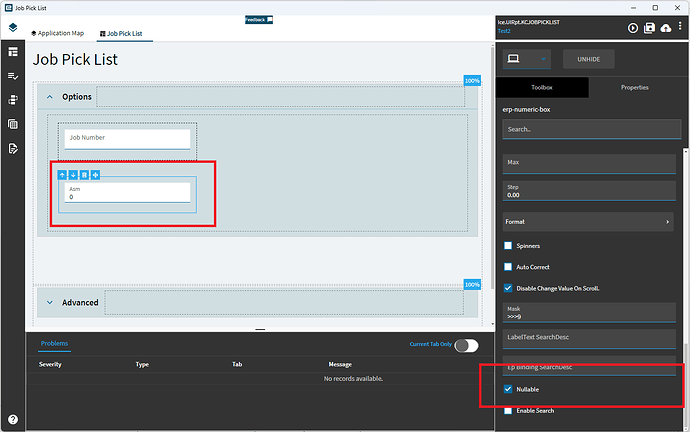Click the Publish cloud upload icon
Viewport: 690px width, 432px height.
(666, 28)
